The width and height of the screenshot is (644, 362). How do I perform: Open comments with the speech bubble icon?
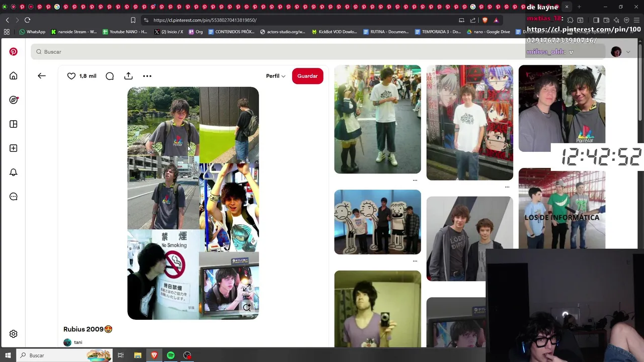click(x=110, y=76)
